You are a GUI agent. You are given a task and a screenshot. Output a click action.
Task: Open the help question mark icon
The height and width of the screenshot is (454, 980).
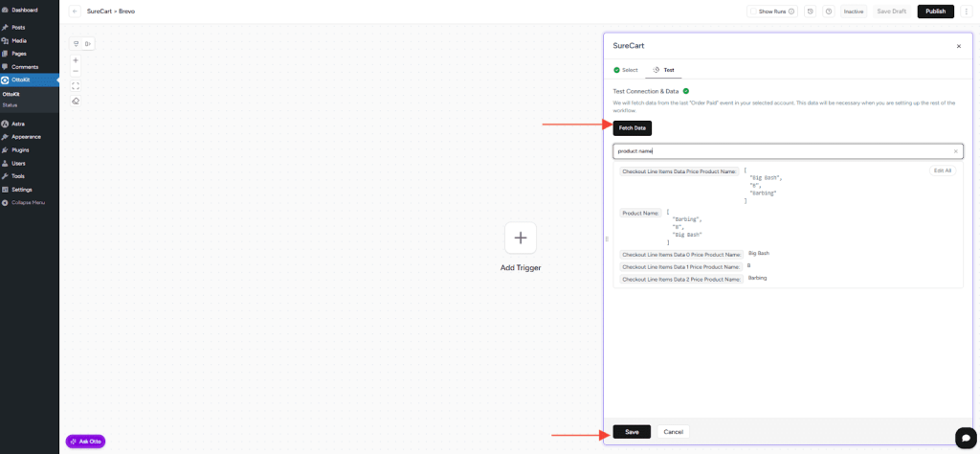828,11
